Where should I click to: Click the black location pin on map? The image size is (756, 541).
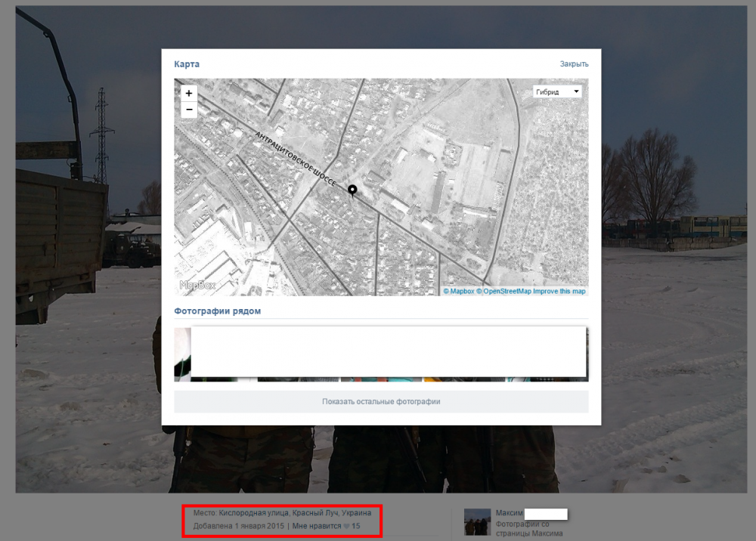click(x=352, y=190)
